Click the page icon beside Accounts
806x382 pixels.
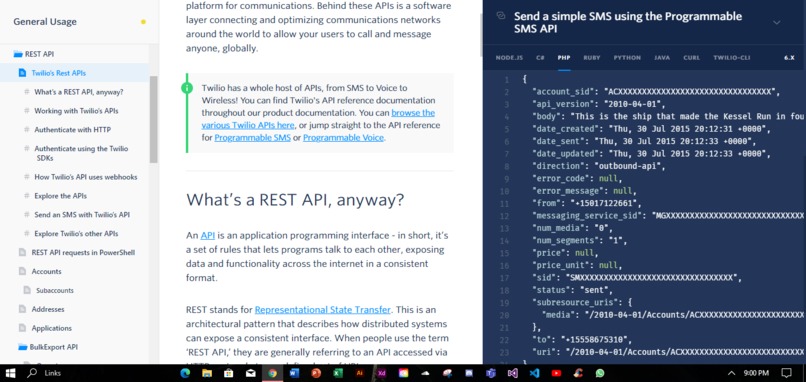(x=22, y=271)
